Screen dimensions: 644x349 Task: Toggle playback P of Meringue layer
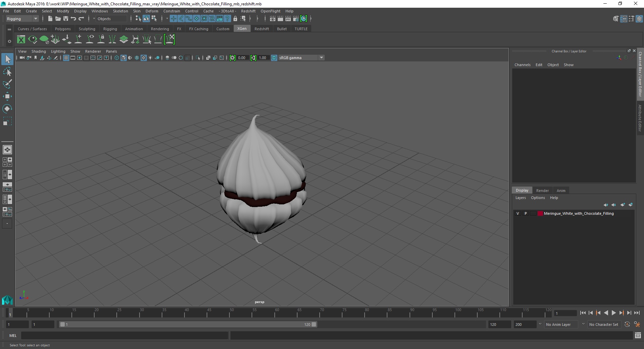click(x=526, y=213)
